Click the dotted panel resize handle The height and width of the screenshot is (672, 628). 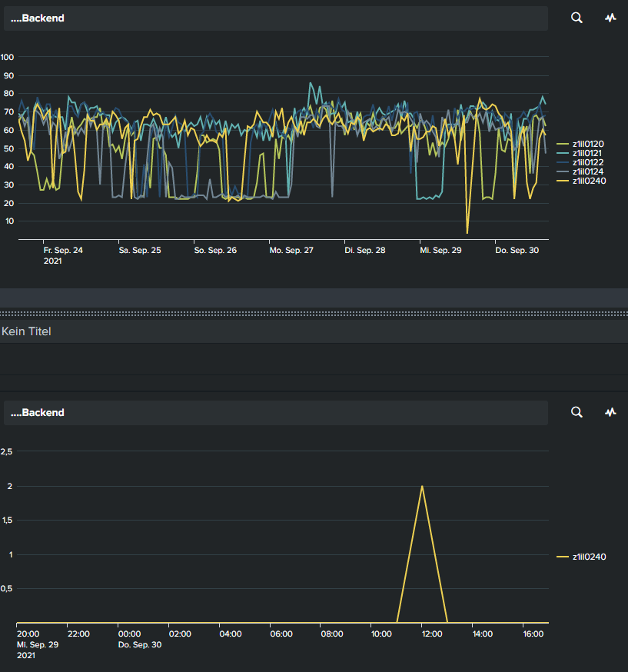[x=314, y=314]
